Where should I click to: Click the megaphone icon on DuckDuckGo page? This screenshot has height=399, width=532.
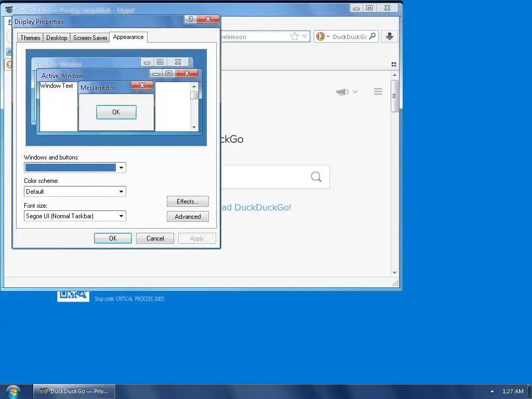342,92
